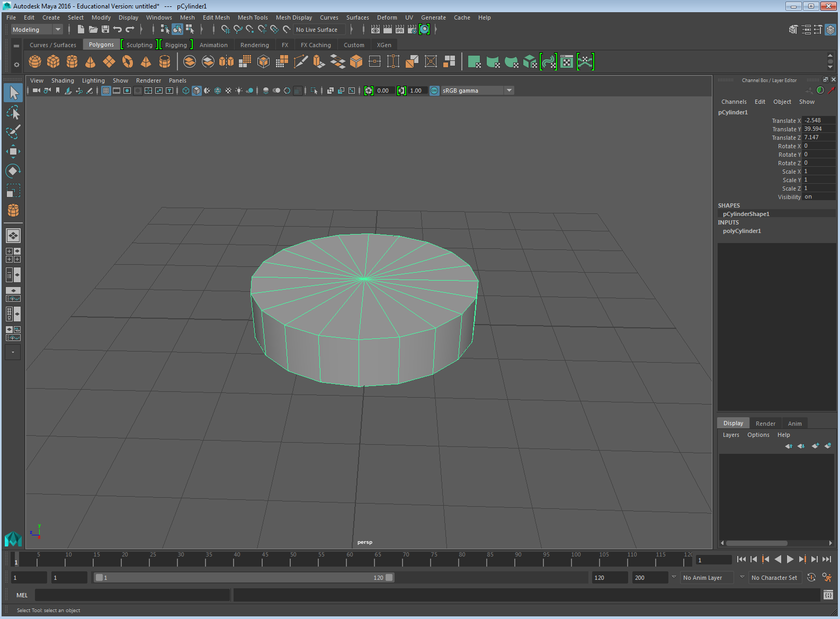Select the Paint Selection tool

point(13,132)
